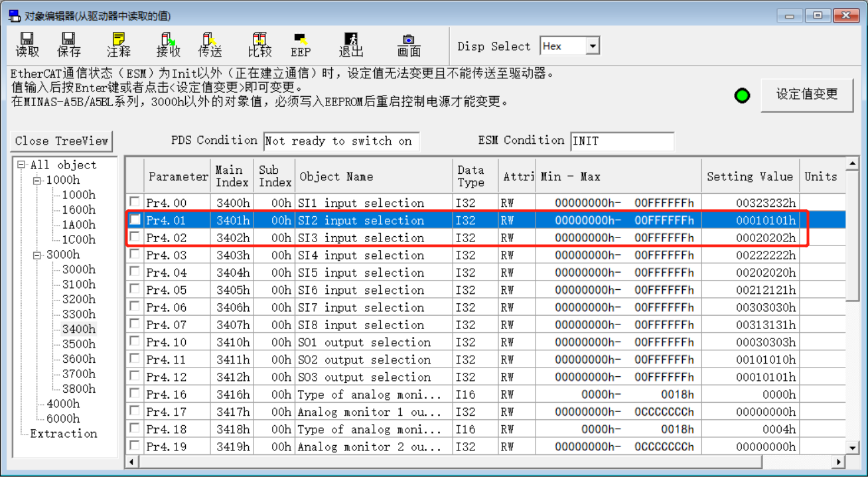The height and width of the screenshot is (477, 868).
Task: Select 3500h in the tree
Action: 78,344
